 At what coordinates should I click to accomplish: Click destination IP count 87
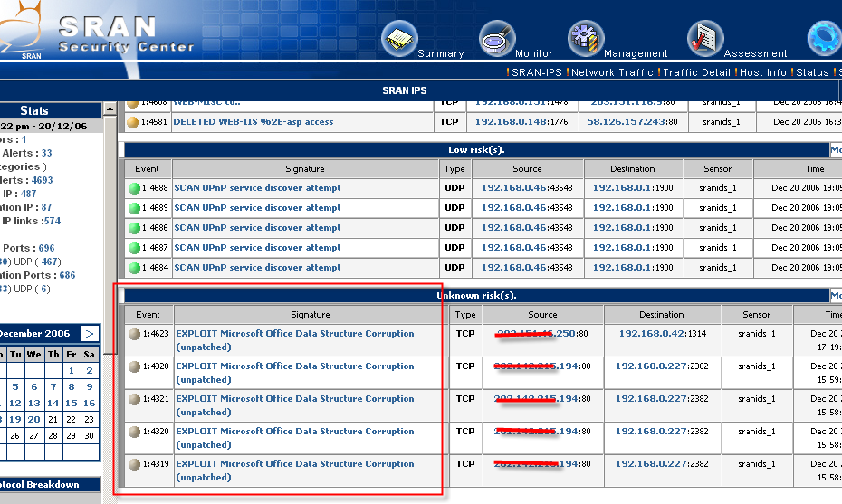point(47,207)
